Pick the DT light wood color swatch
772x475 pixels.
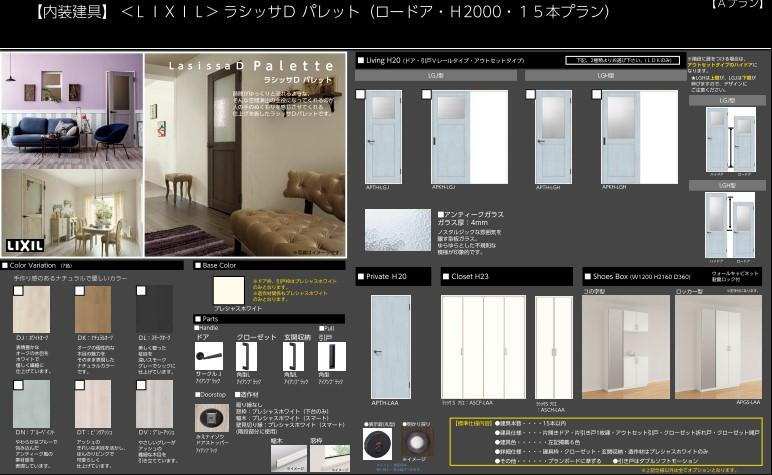[x=93, y=404]
